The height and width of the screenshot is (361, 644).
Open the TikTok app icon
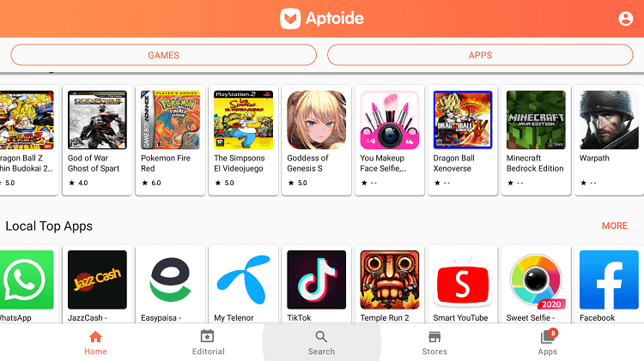316,280
